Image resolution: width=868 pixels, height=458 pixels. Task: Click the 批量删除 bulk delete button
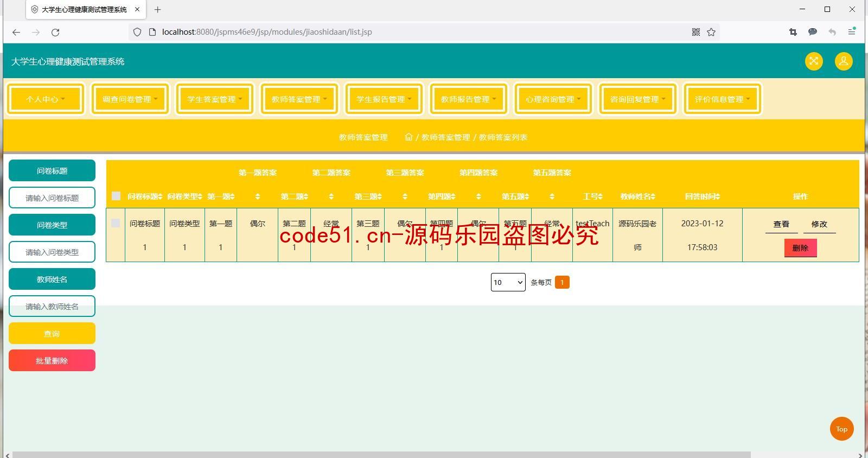click(x=52, y=360)
